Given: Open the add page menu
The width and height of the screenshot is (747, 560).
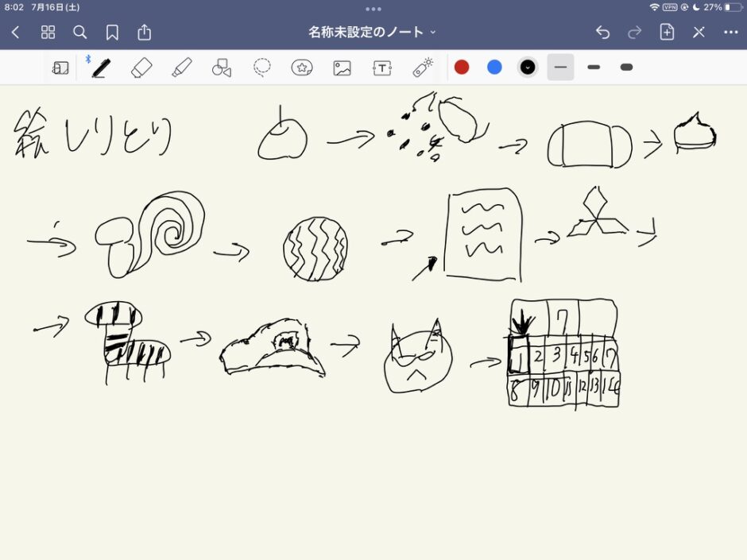Looking at the screenshot, I should click(667, 32).
